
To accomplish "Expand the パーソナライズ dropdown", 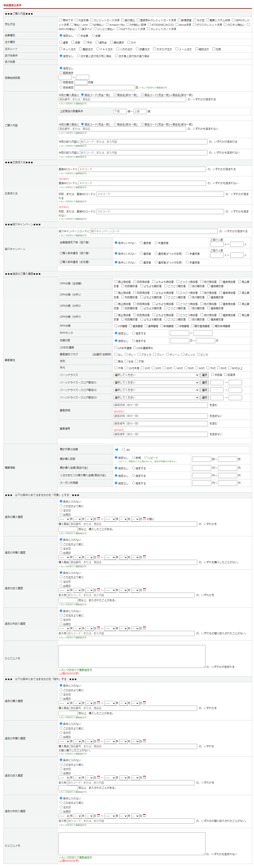I will coord(156,375).
